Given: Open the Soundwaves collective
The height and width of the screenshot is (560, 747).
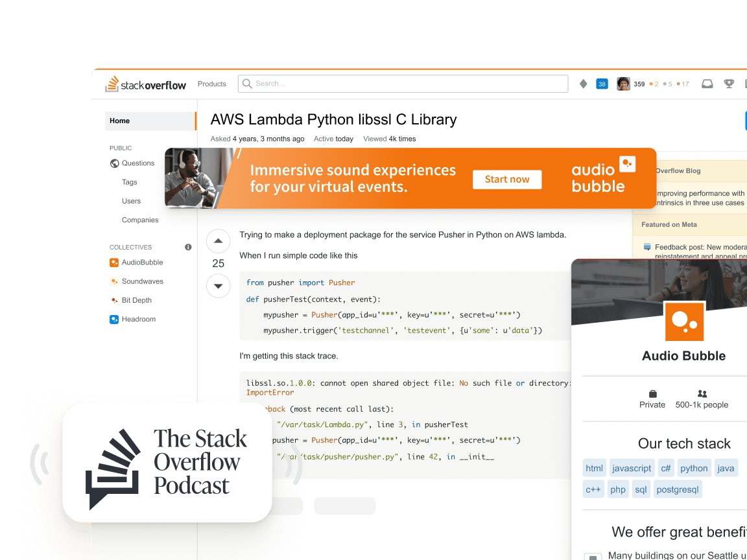Looking at the screenshot, I should coord(143,281).
